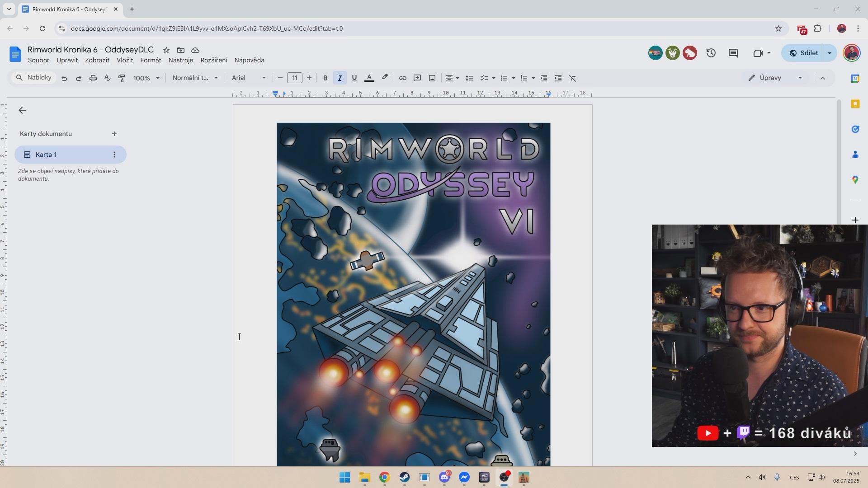The height and width of the screenshot is (488, 868).
Task: Show all comments panel icon
Action: coord(733,53)
